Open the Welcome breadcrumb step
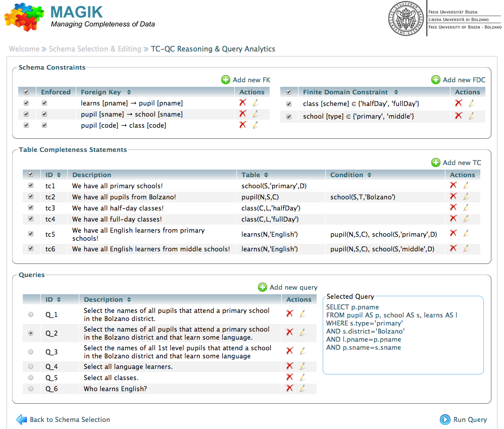Image resolution: width=504 pixels, height=429 pixels. [x=24, y=49]
